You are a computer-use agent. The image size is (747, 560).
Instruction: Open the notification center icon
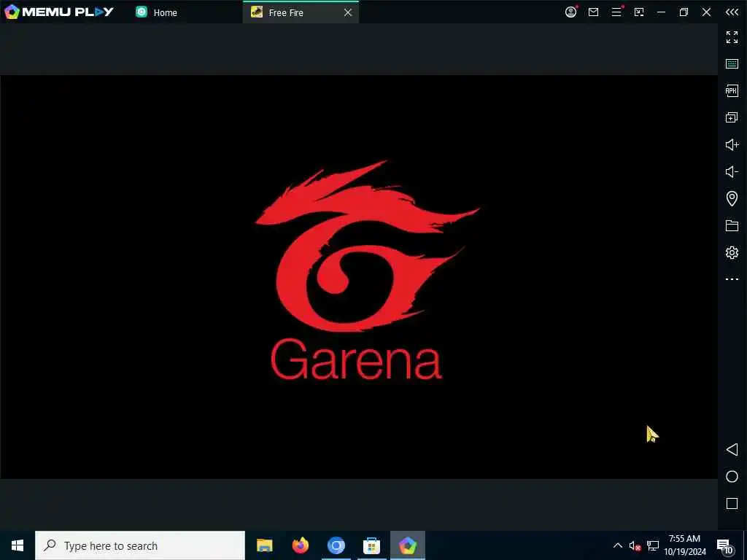[x=725, y=545]
